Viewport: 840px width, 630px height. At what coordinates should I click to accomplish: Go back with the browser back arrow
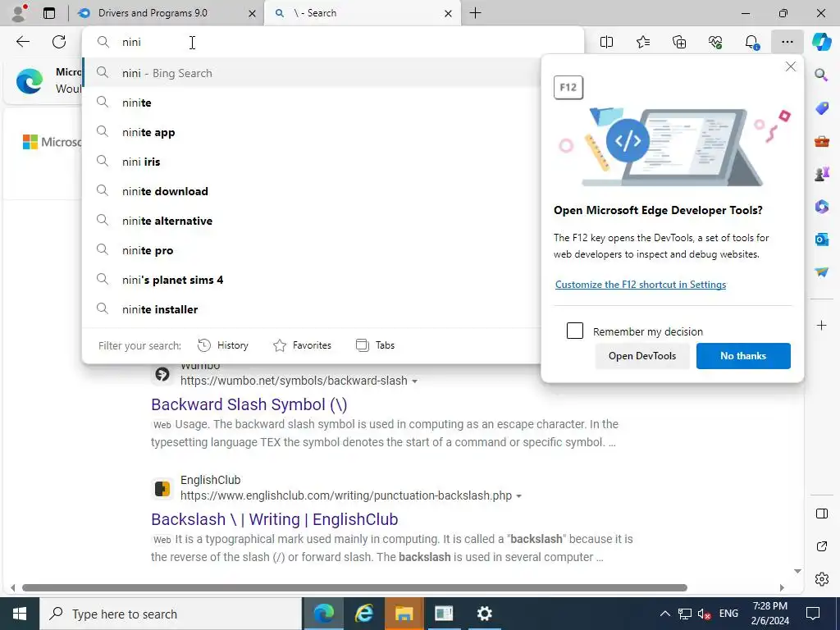coord(22,42)
